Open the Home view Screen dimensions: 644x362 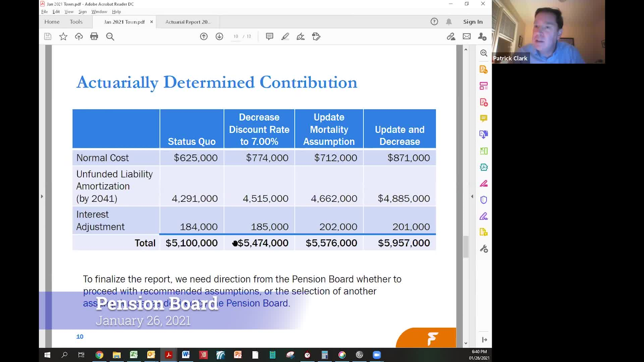tap(52, 21)
